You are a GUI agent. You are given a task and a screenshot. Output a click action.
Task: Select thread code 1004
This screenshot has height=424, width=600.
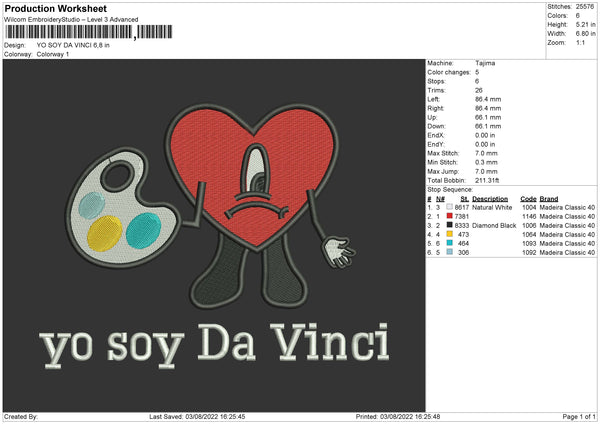[x=529, y=207]
